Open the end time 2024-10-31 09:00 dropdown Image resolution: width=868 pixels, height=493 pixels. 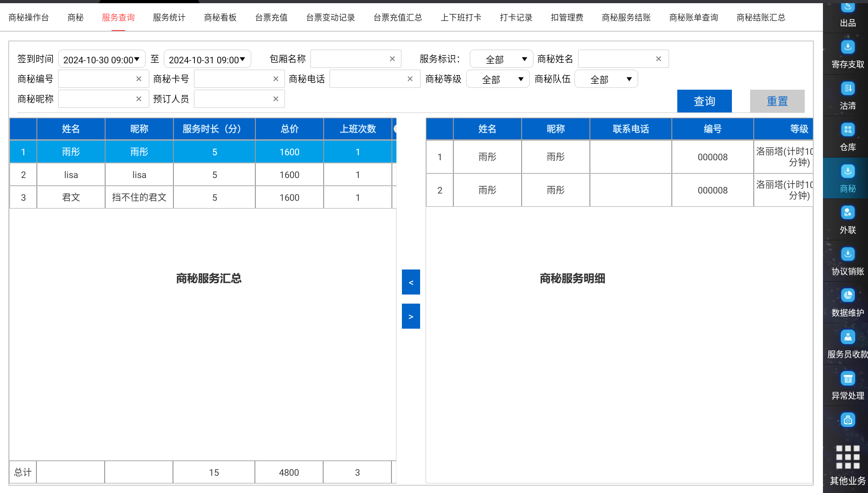pyautogui.click(x=208, y=59)
